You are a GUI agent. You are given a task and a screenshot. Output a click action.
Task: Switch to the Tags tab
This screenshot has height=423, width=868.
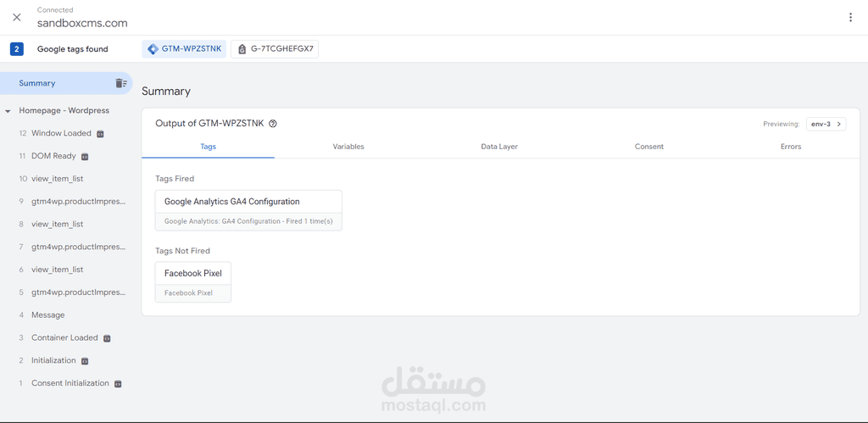point(209,147)
